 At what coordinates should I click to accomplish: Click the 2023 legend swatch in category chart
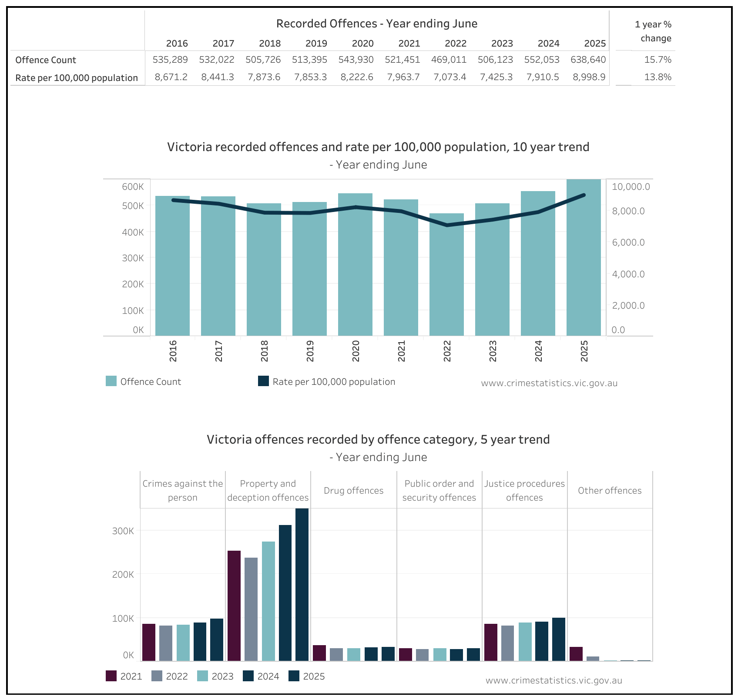pos(202,676)
